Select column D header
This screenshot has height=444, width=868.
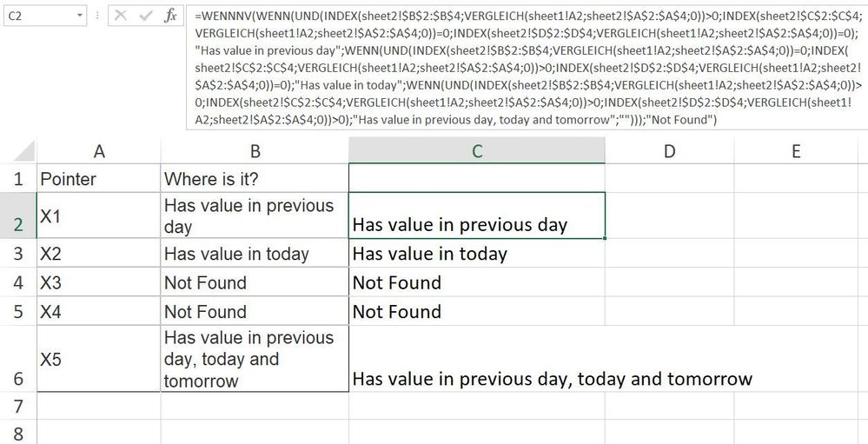pyautogui.click(x=669, y=151)
